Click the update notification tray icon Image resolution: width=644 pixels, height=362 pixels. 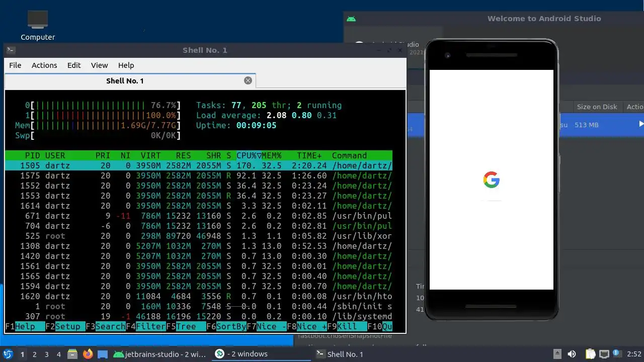pos(617,354)
